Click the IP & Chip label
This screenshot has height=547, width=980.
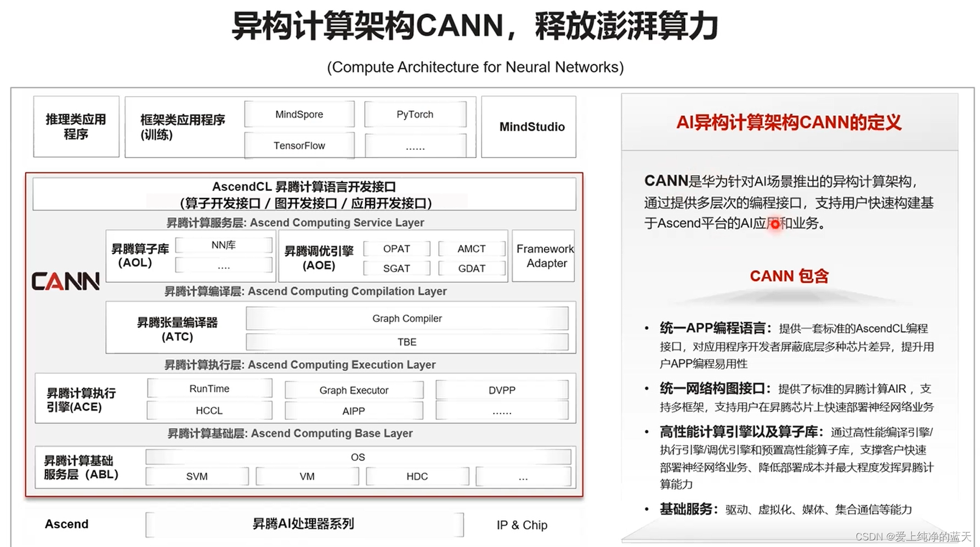(x=522, y=525)
